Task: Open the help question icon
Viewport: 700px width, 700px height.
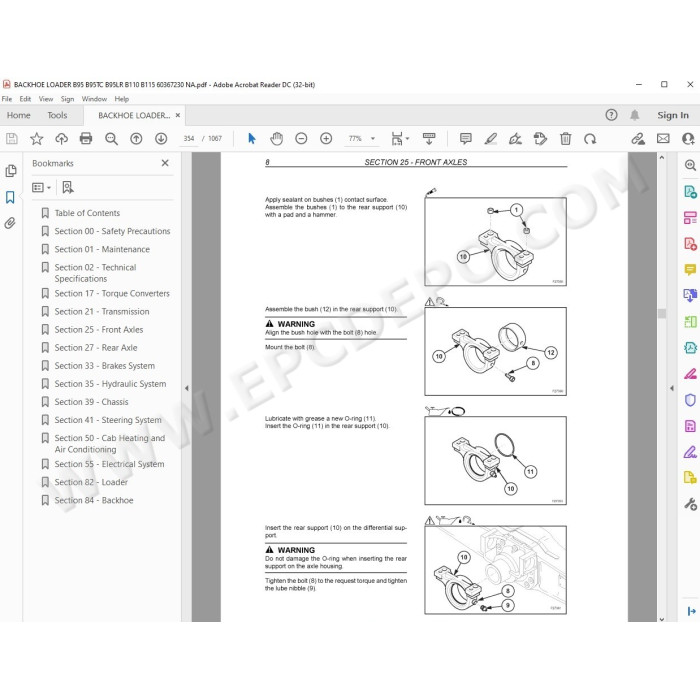Action: (611, 115)
